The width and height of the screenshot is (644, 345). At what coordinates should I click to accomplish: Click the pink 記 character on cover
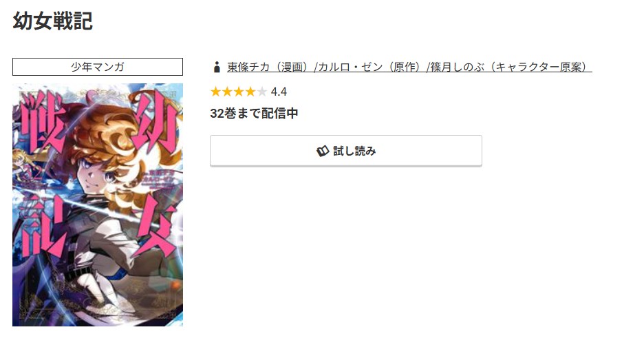coord(42,225)
